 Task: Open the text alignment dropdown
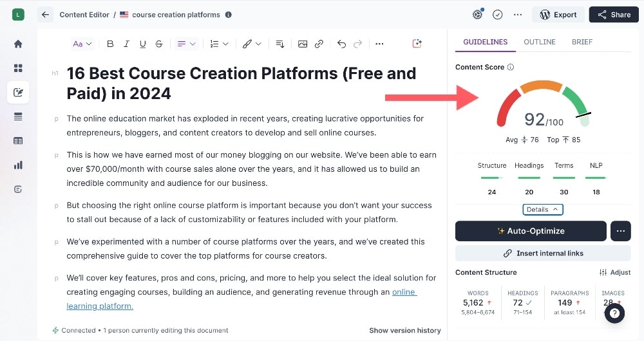pyautogui.click(x=186, y=44)
